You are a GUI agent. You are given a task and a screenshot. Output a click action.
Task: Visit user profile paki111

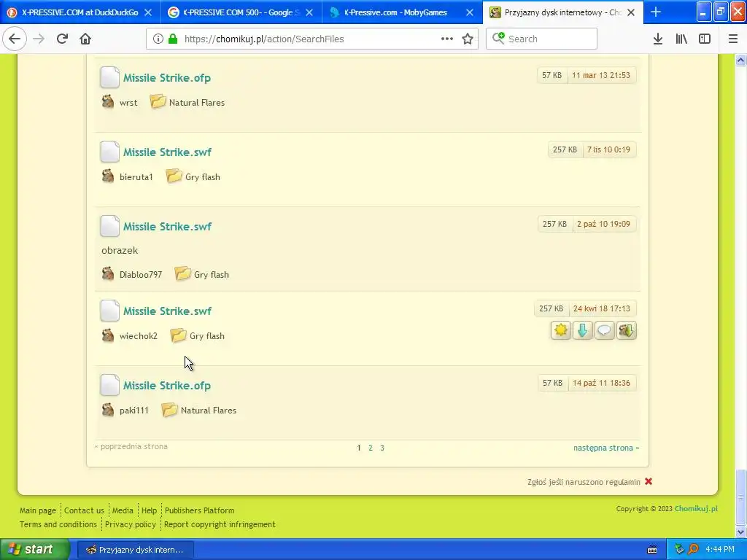(x=134, y=410)
